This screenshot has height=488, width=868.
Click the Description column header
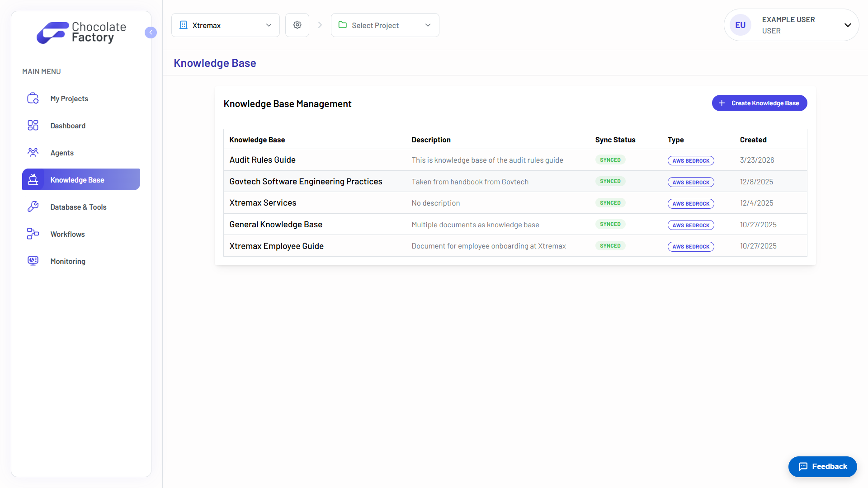431,140
